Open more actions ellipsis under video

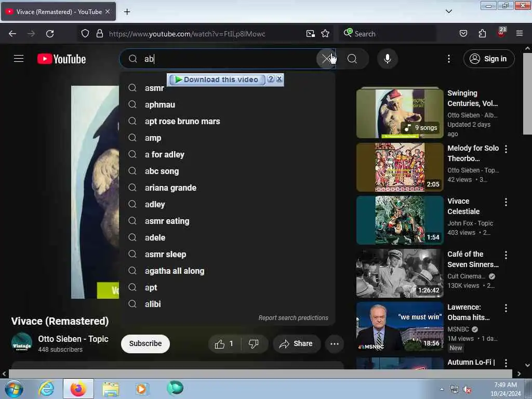(x=334, y=344)
